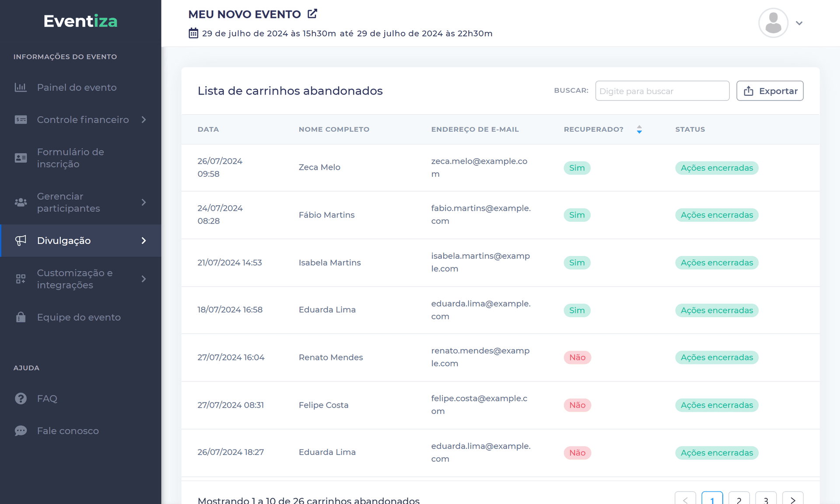Expand the Controle financeiro submenu
840x504 pixels.
144,119
